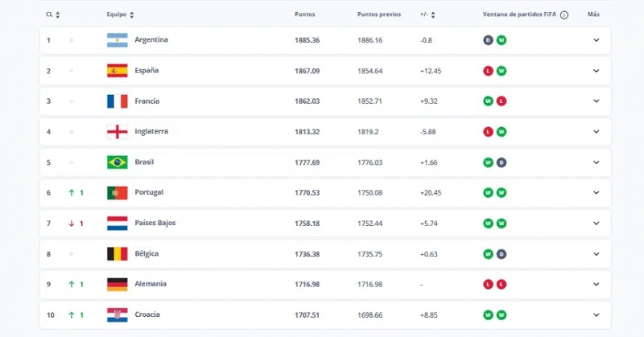Expand the Francia row chevron
The width and height of the screenshot is (644, 337).
click(596, 101)
